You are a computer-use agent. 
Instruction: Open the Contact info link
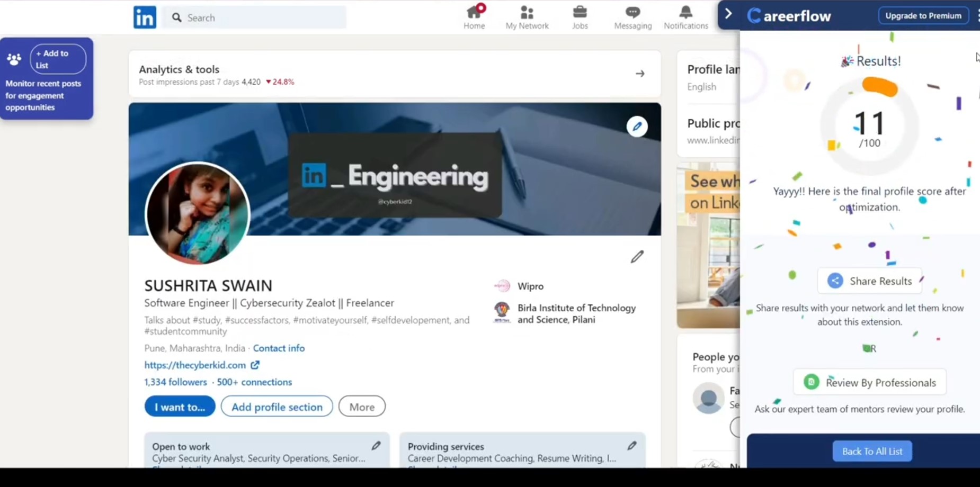point(279,348)
